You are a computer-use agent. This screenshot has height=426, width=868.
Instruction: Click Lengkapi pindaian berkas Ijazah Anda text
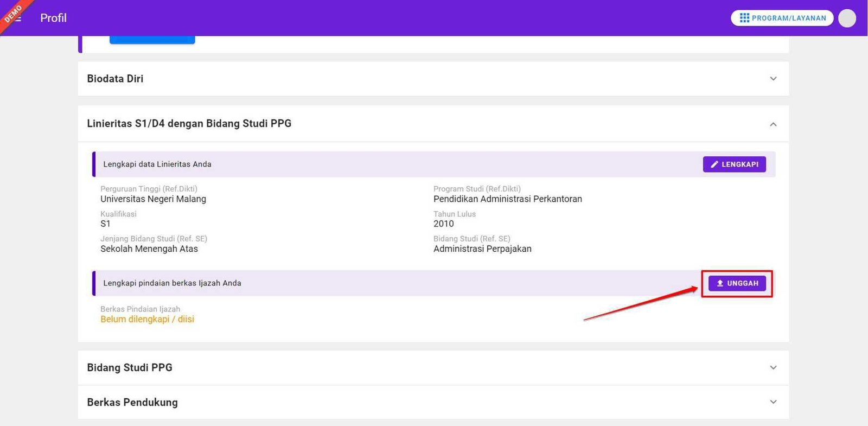coord(172,283)
